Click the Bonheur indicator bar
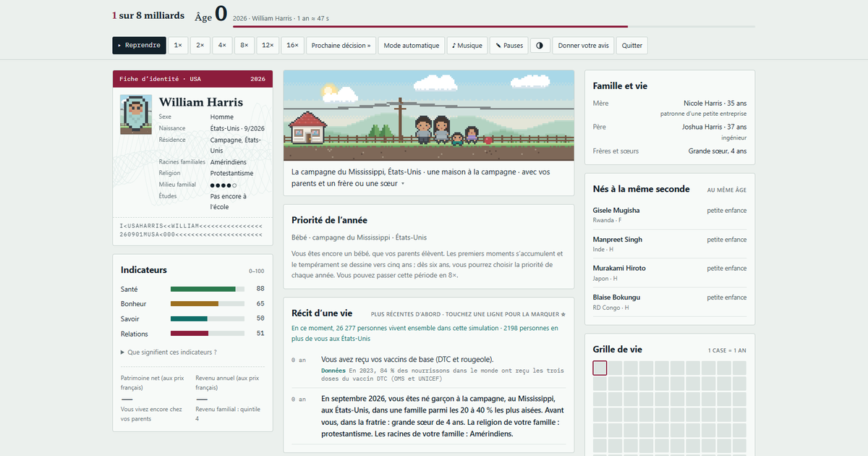 tap(208, 304)
